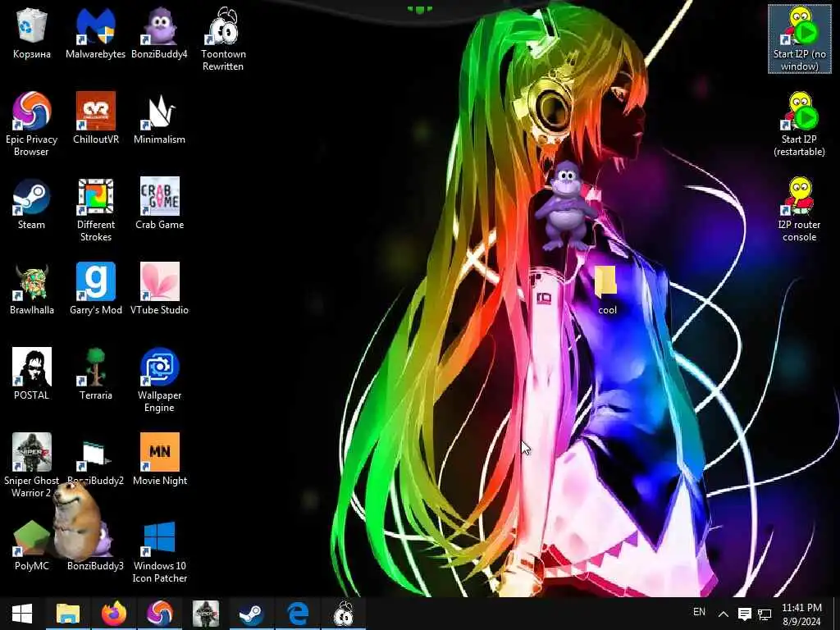Open VTube Studio desktop icon
The width and height of the screenshot is (840, 630).
click(x=159, y=289)
